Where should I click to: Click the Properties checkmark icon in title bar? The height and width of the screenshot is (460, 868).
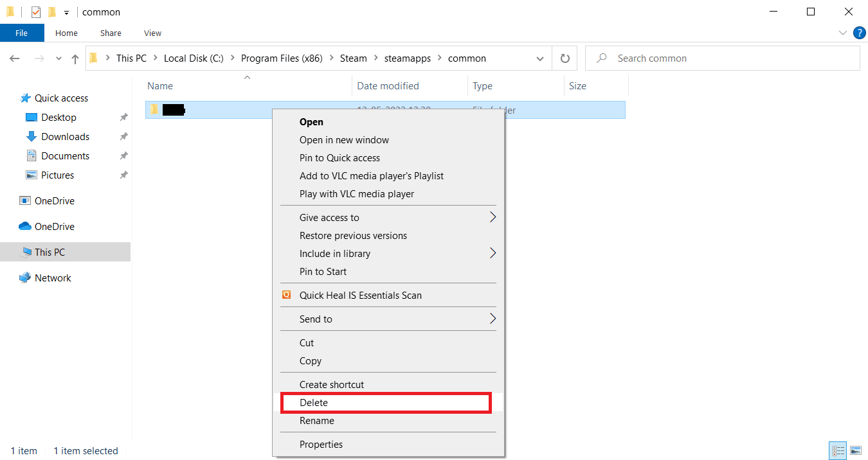coord(36,12)
